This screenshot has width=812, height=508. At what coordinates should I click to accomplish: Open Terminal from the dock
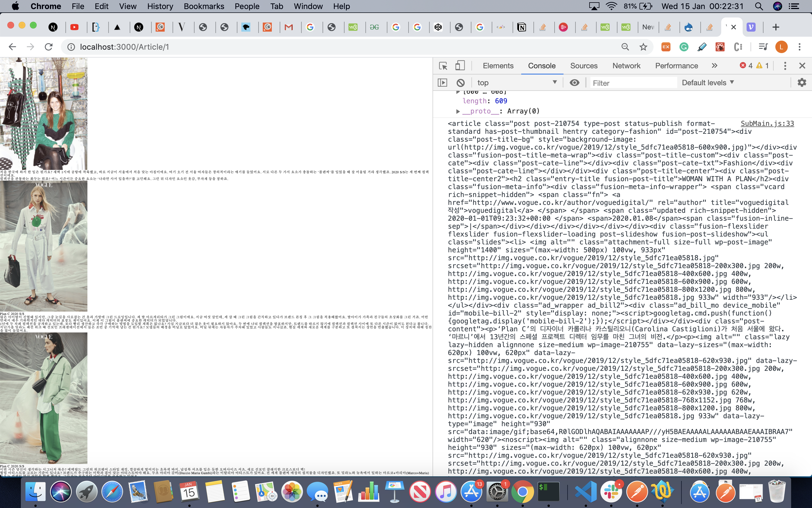(x=548, y=492)
